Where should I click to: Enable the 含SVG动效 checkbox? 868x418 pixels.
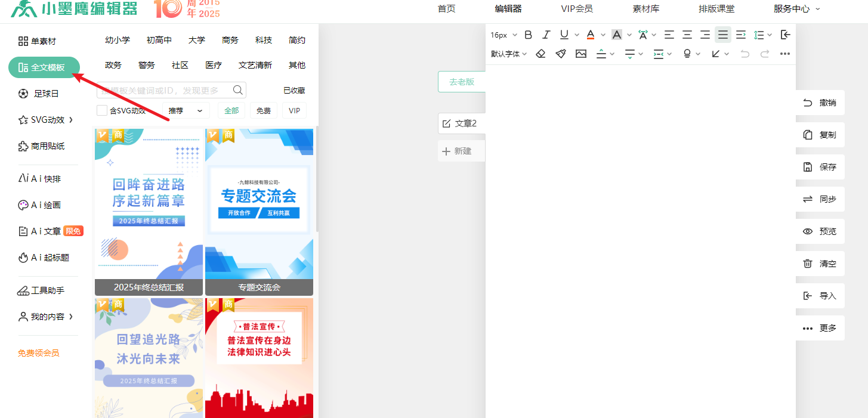pos(102,110)
